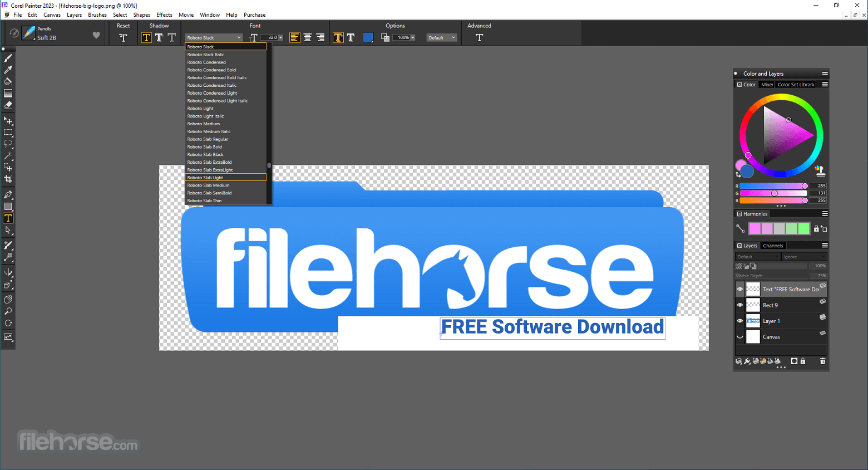Open the Brushes menu
Viewport: 868px width, 470px height.
click(x=97, y=15)
